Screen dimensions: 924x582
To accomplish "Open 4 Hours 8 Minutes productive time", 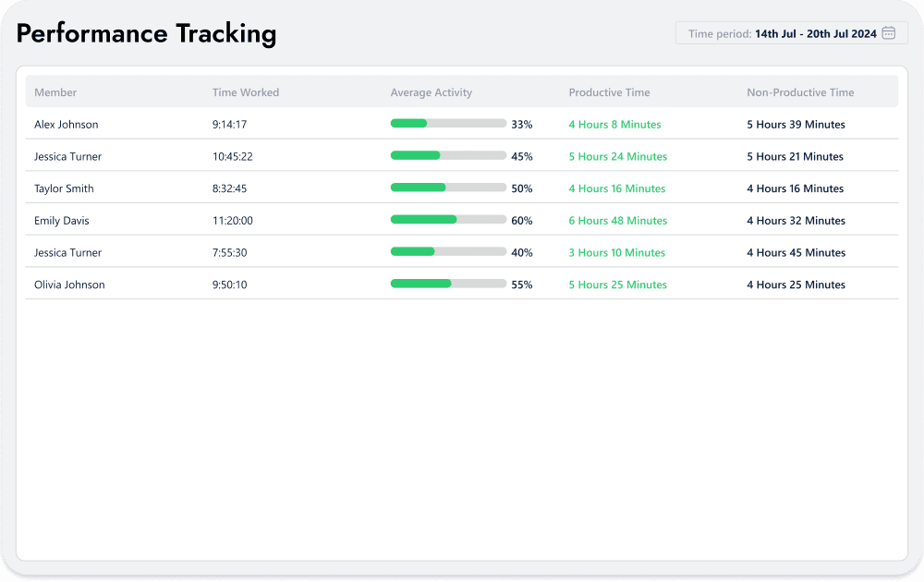I will pos(614,124).
